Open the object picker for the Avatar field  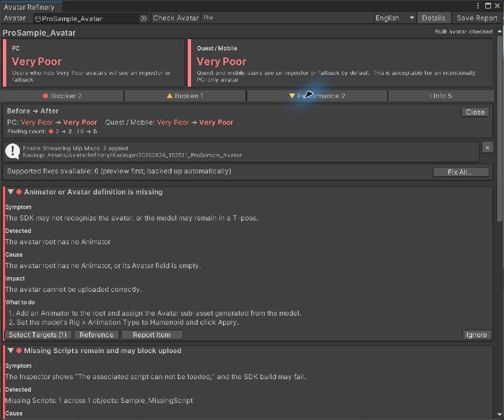point(143,19)
